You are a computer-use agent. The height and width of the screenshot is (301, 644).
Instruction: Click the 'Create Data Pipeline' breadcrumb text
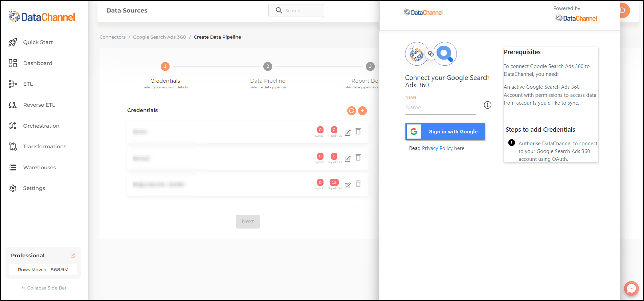(x=217, y=37)
